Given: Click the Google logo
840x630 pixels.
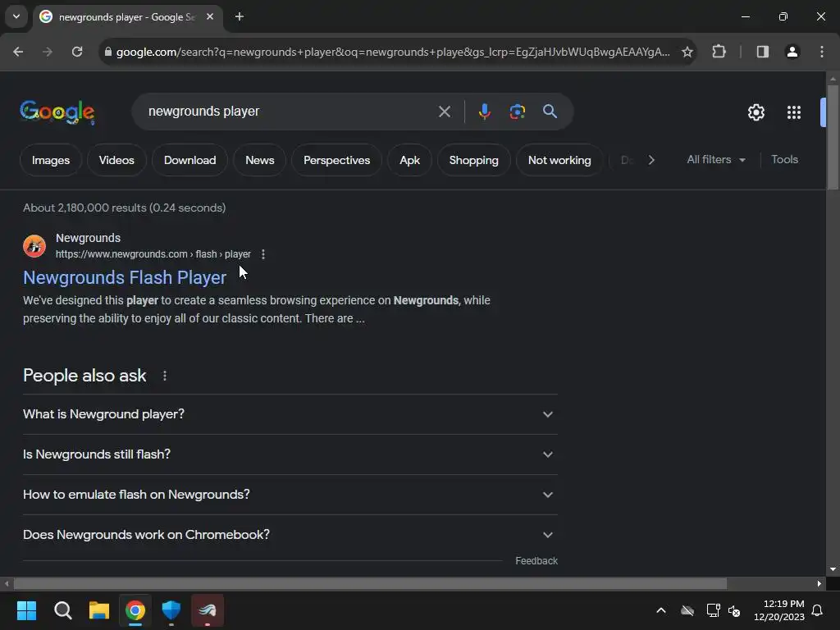Looking at the screenshot, I should pos(57,112).
